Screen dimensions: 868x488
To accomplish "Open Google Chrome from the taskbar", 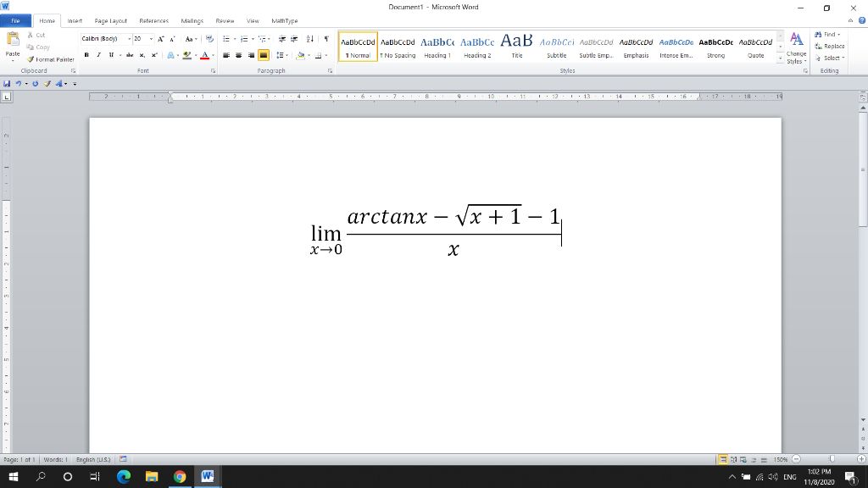I will coord(180,476).
